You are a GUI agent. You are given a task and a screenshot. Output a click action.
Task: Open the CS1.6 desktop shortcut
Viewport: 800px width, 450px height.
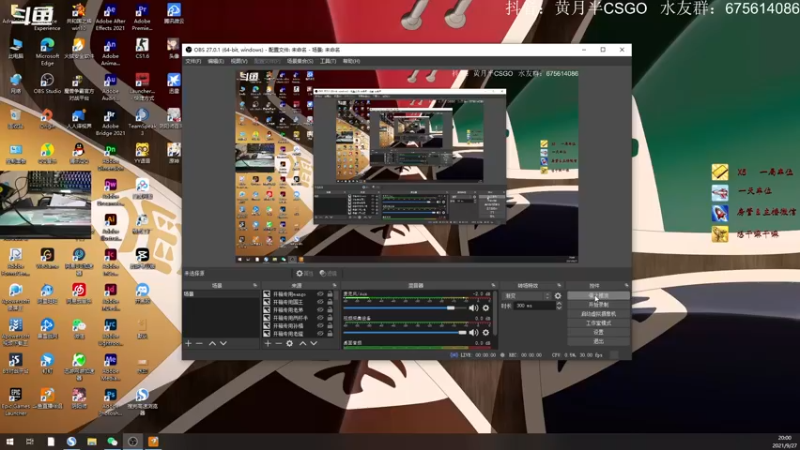tap(142, 48)
